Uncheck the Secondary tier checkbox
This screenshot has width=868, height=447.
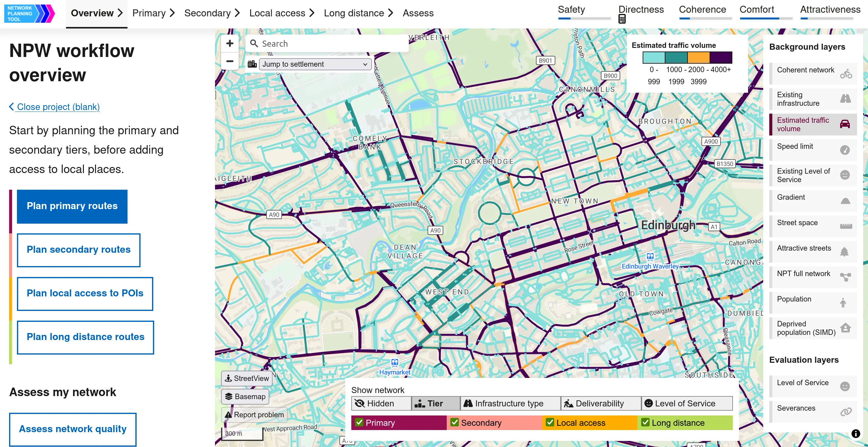(x=455, y=422)
